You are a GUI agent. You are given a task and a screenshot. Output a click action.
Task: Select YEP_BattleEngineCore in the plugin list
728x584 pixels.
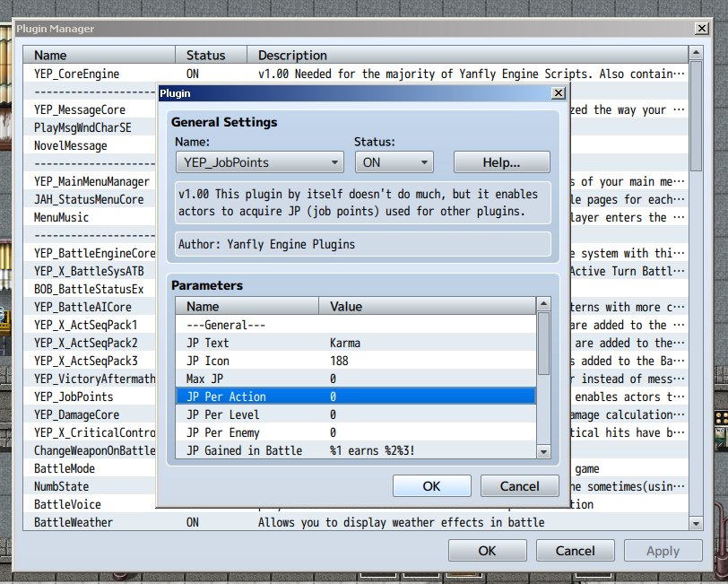coord(95,253)
